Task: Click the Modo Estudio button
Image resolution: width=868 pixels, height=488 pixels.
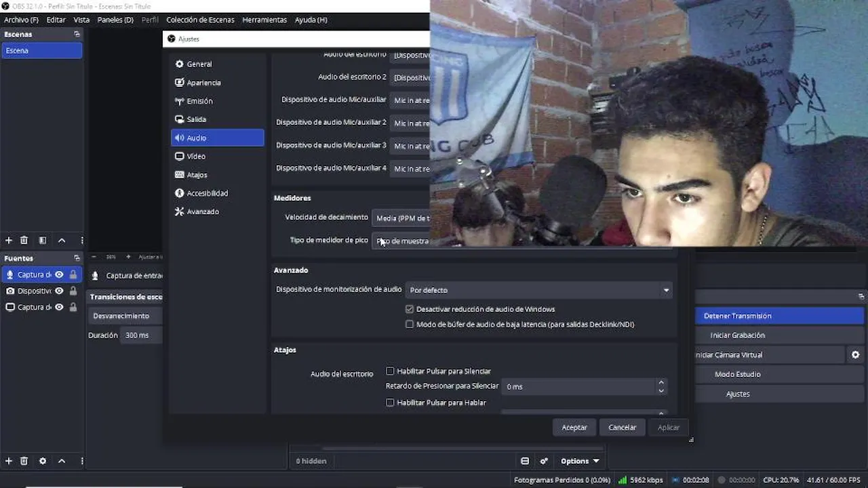Action: click(x=779, y=374)
